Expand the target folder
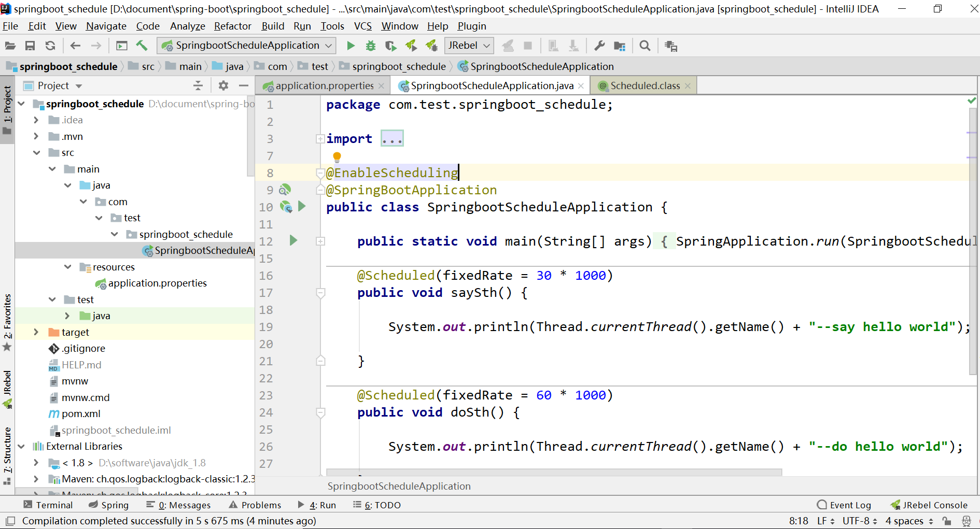 point(36,332)
